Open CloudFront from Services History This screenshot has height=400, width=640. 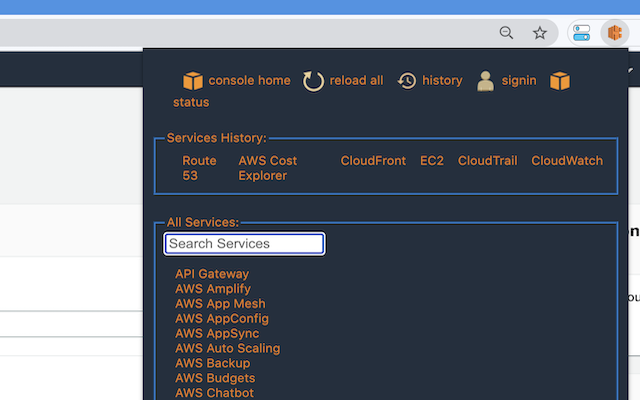373,160
